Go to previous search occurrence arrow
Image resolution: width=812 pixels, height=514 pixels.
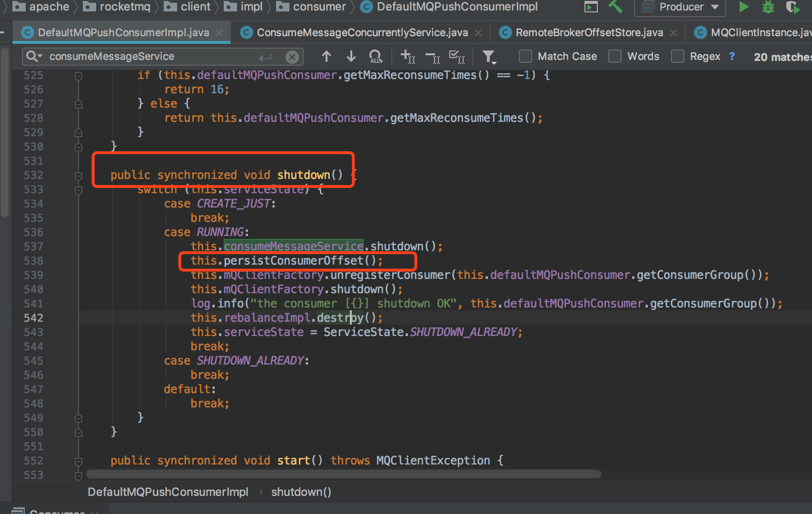click(326, 57)
